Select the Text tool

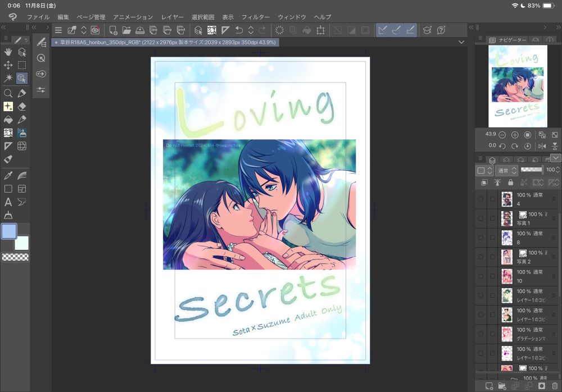point(8,202)
